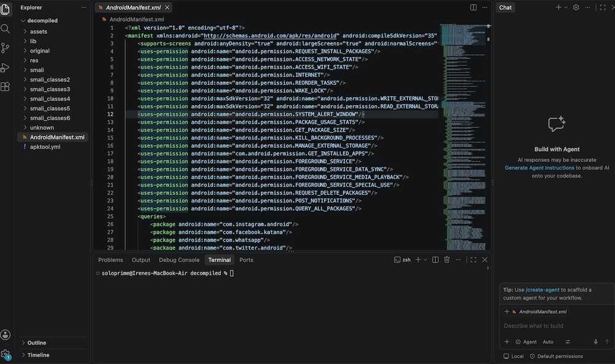This screenshot has width=615, height=364.
Task: Open the Run and Debug view
Action: coord(5,68)
